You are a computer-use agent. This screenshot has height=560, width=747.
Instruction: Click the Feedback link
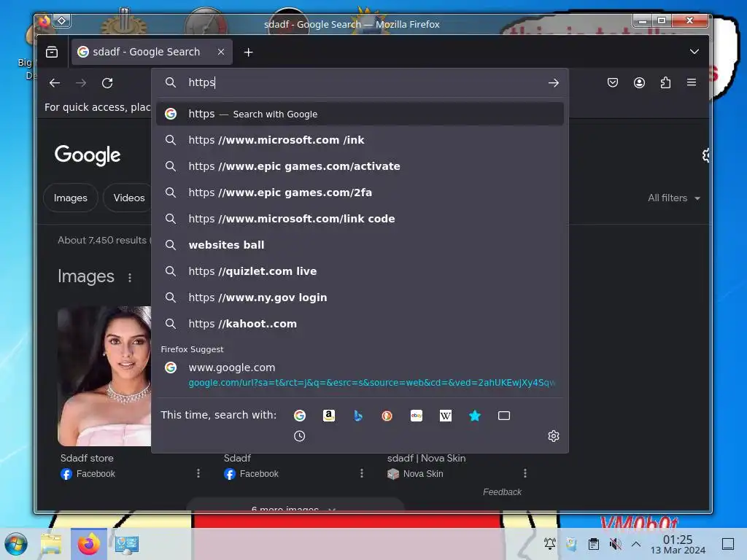[x=502, y=492]
